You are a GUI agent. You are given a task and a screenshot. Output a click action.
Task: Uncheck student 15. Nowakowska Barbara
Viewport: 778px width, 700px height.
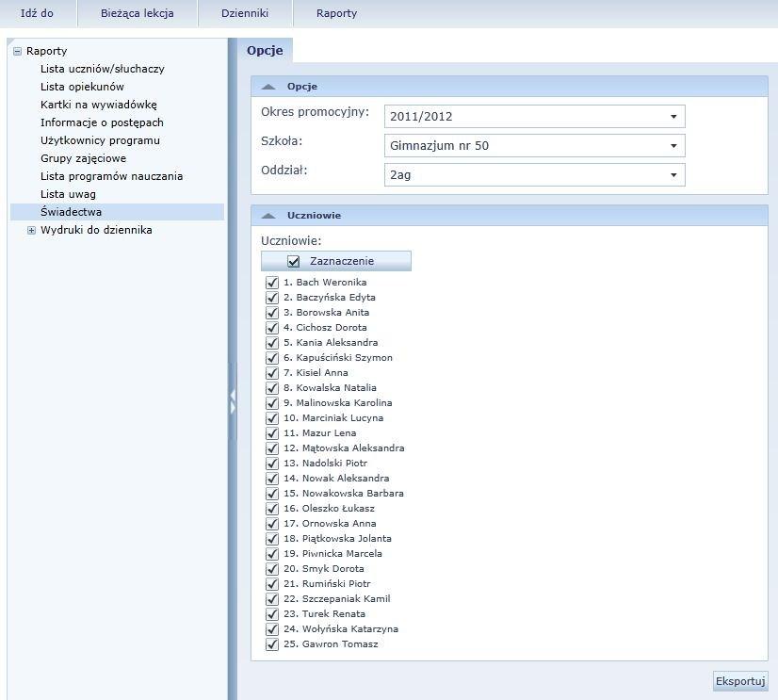272,494
